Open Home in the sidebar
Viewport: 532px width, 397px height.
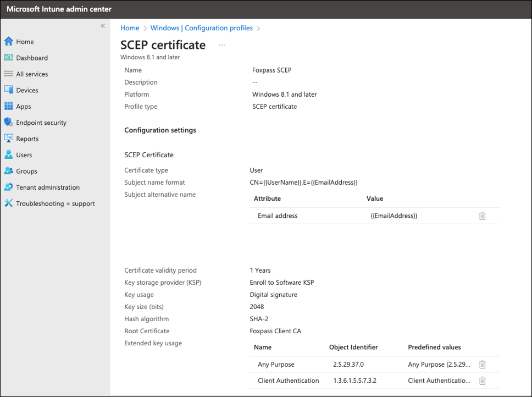[25, 42]
